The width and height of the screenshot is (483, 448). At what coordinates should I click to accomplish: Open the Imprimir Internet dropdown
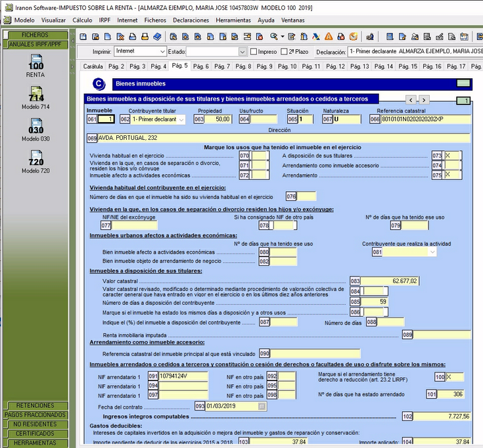click(x=162, y=51)
